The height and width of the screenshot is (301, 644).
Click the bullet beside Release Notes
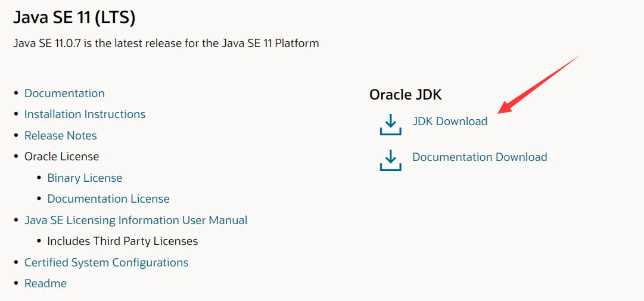[16, 136]
